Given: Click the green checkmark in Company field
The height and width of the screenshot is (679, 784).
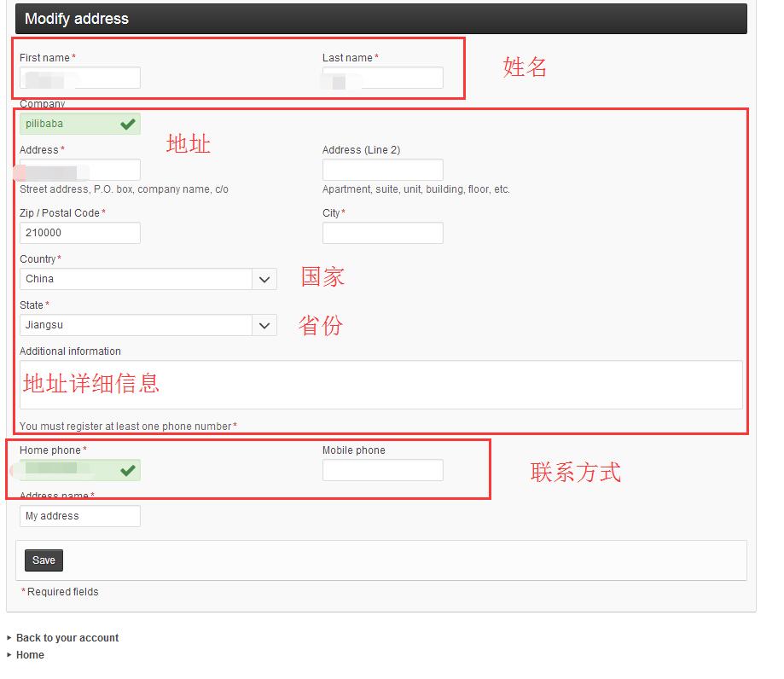Looking at the screenshot, I should [x=128, y=125].
